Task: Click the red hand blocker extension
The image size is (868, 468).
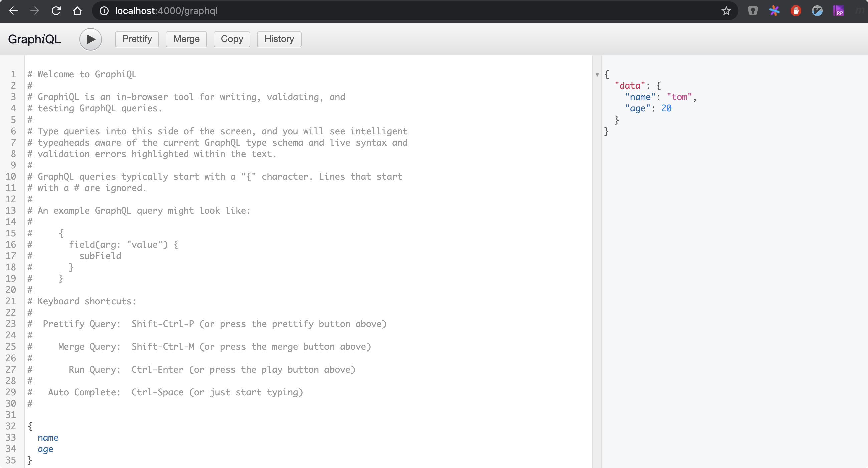Action: [796, 11]
